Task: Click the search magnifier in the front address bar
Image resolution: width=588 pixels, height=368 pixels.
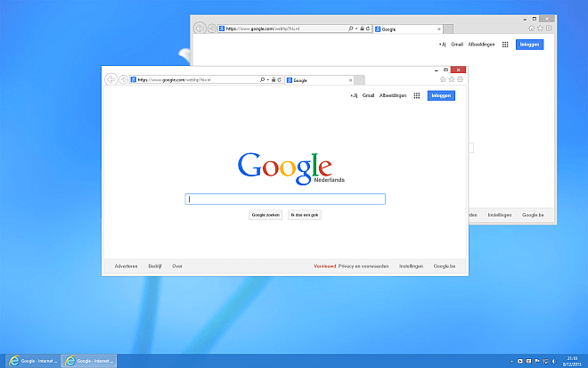Action: coord(262,80)
